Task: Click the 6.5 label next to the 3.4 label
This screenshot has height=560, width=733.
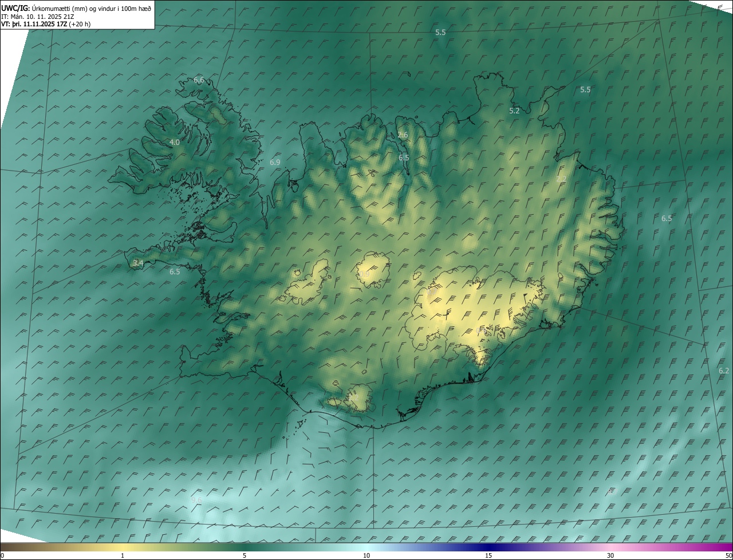Action: click(175, 272)
